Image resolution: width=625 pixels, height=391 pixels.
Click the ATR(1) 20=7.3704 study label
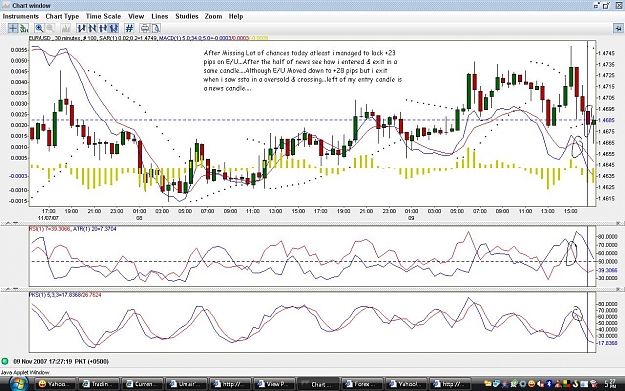pos(95,229)
